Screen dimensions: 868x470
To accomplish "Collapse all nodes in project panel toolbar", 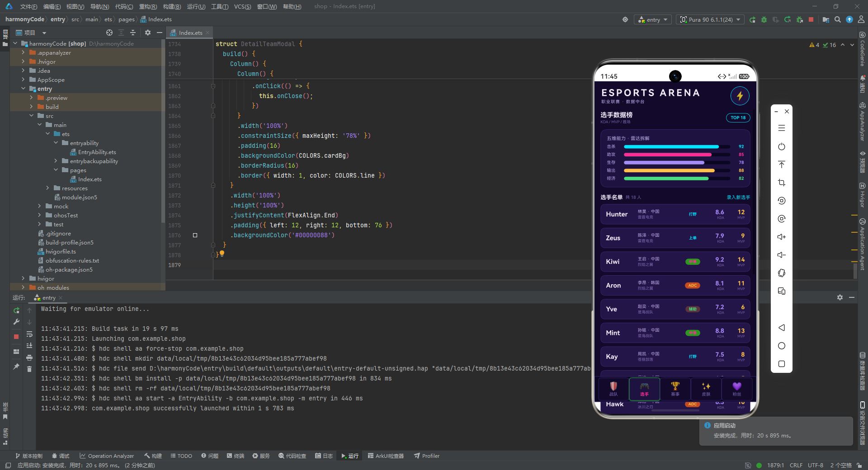I will click(x=133, y=33).
